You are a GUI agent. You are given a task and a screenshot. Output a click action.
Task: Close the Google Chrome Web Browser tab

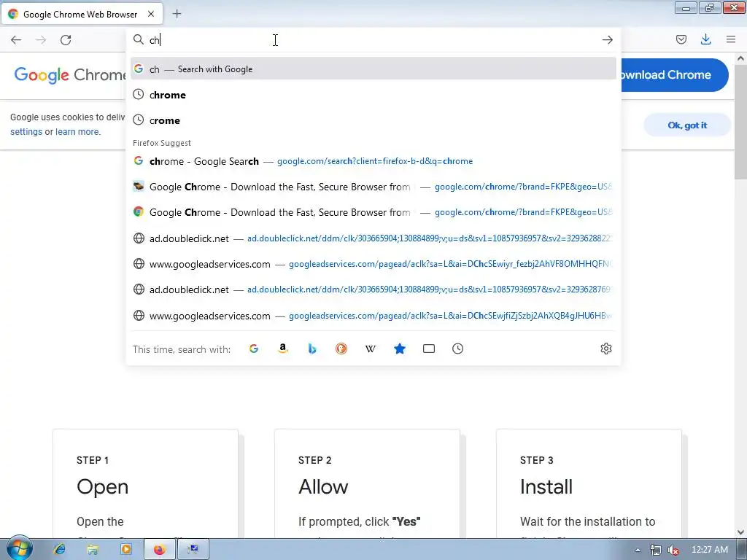151,14
